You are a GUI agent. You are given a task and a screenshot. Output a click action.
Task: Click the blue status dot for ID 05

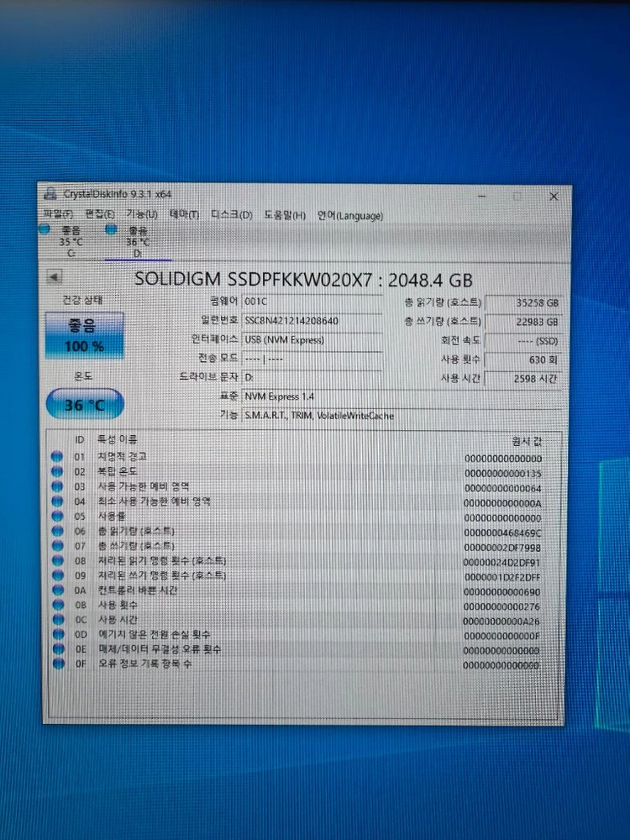(x=57, y=517)
